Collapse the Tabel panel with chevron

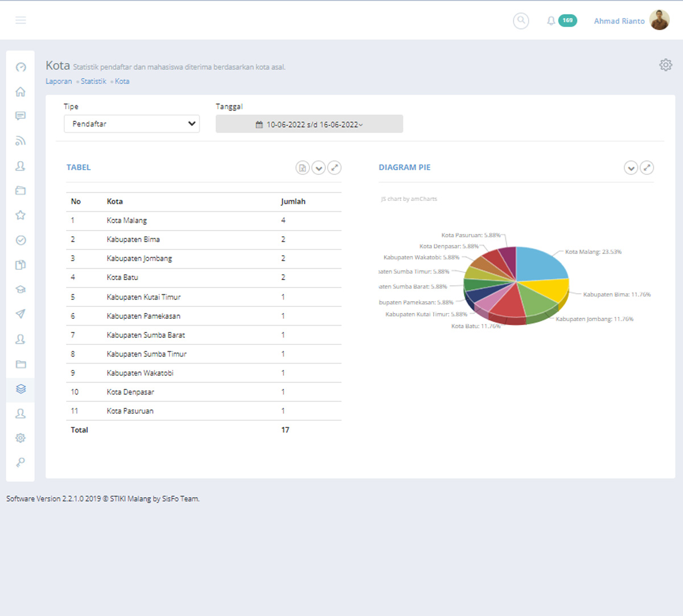(319, 168)
